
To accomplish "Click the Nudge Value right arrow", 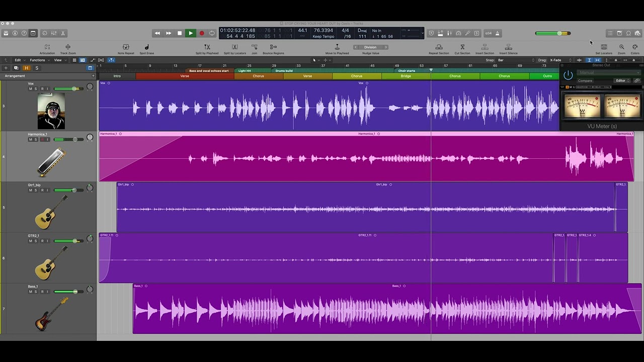I will [385, 47].
